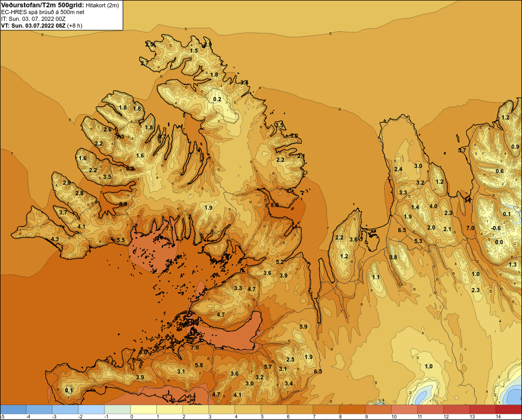Select the dark red swatch right of 14

click(508, 410)
